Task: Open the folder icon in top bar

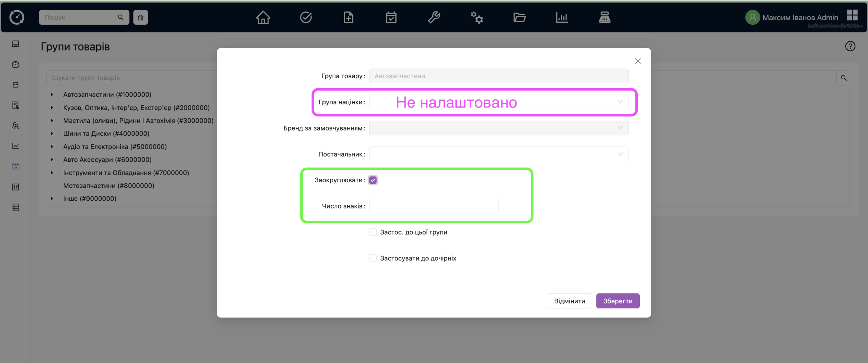Action: 519,17
